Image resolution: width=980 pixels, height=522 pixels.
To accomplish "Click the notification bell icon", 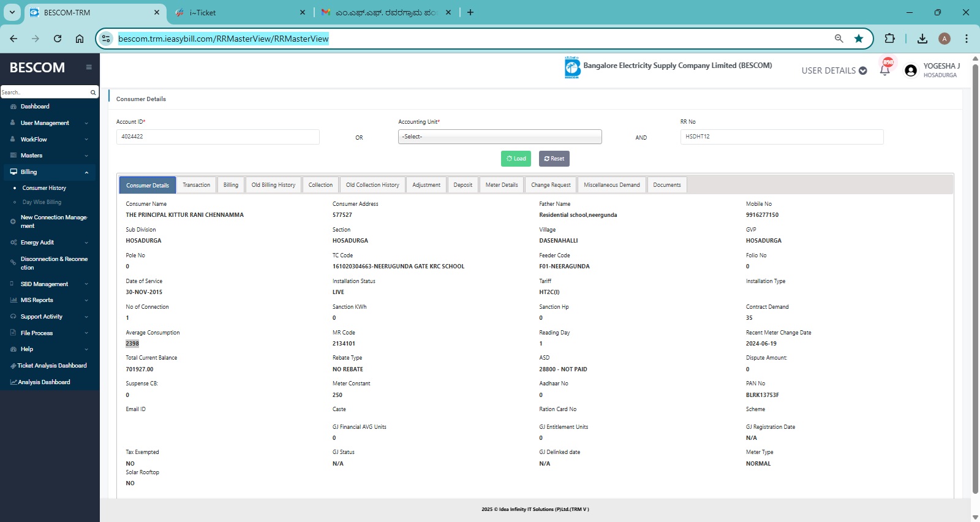I will coord(884,70).
